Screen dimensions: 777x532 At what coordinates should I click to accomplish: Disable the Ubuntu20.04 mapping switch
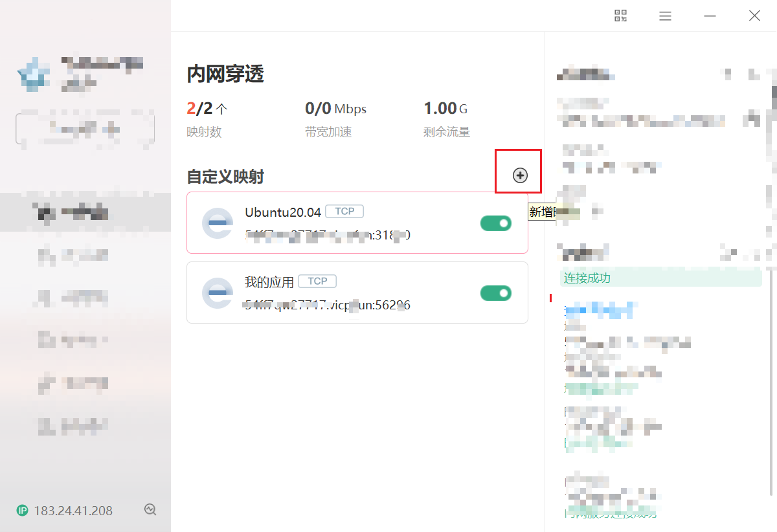pyautogui.click(x=495, y=223)
